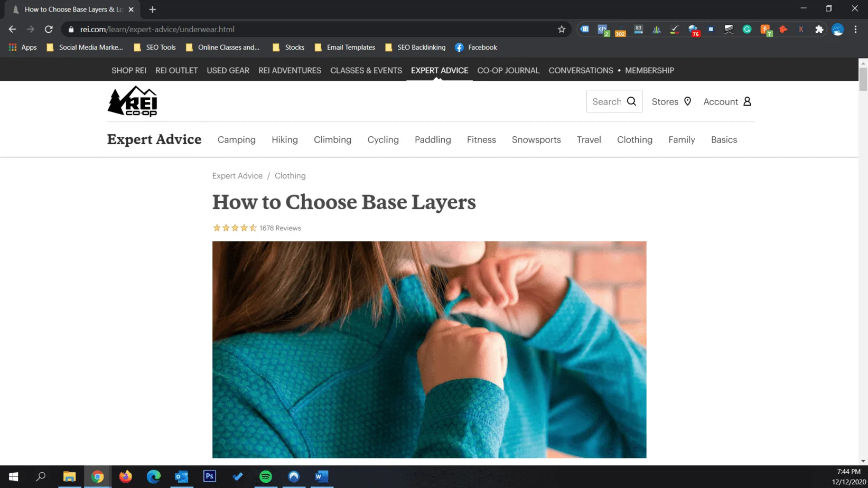Open the CO-OP JOURNAL top link
This screenshot has height=488, width=868.
(508, 70)
